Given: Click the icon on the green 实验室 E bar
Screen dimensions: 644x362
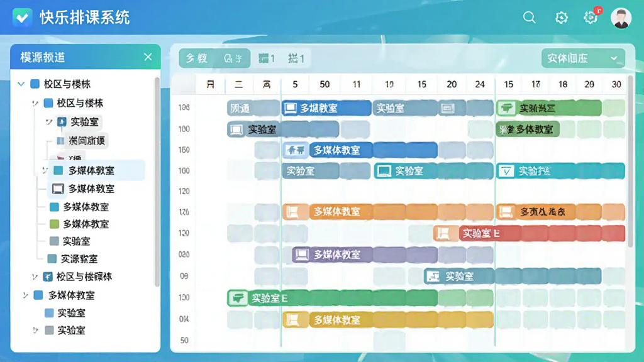Looking at the screenshot, I should (x=238, y=298).
